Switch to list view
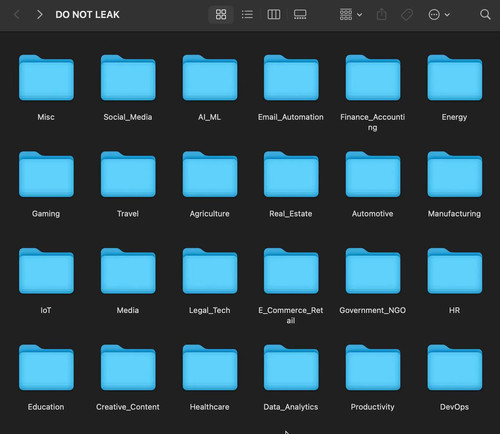 [247, 14]
